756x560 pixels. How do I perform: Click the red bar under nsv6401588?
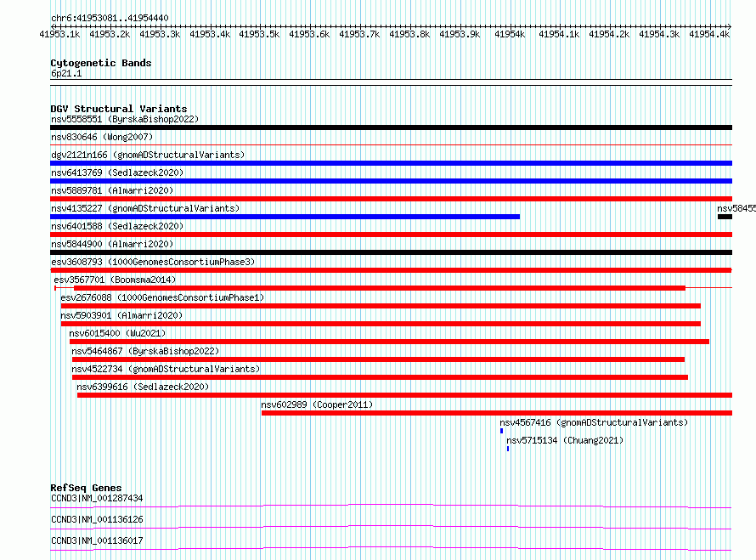coord(391,235)
